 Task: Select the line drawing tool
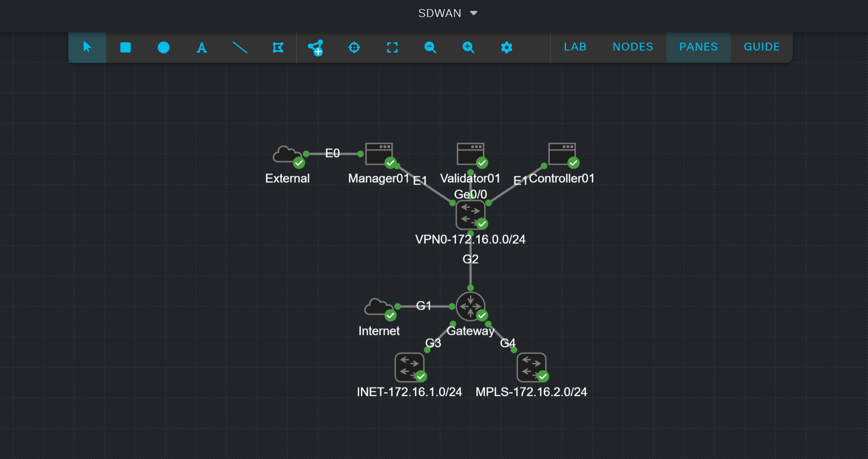[x=240, y=47]
